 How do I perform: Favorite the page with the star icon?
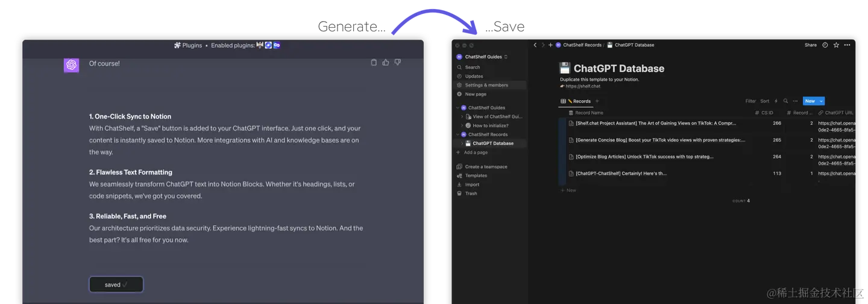coord(836,45)
